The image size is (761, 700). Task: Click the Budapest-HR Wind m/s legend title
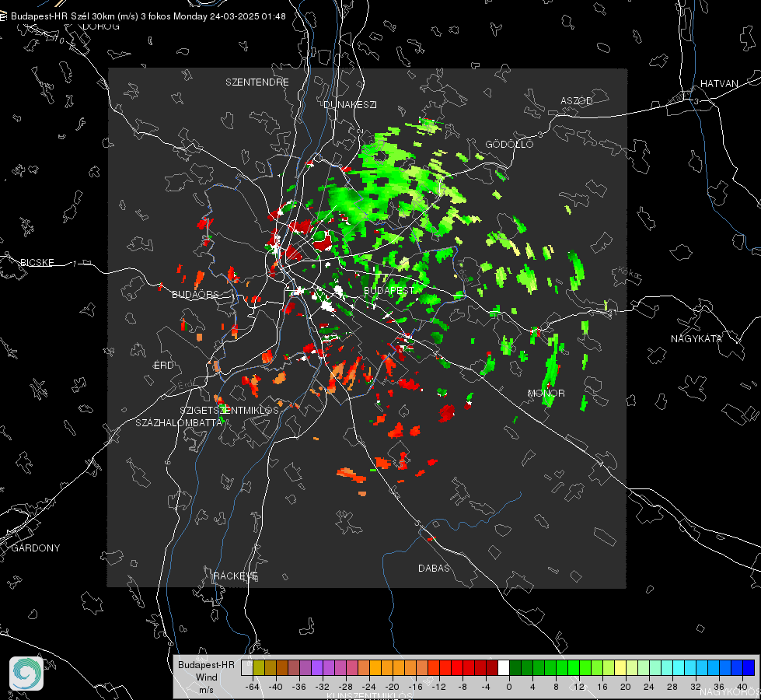(x=206, y=677)
